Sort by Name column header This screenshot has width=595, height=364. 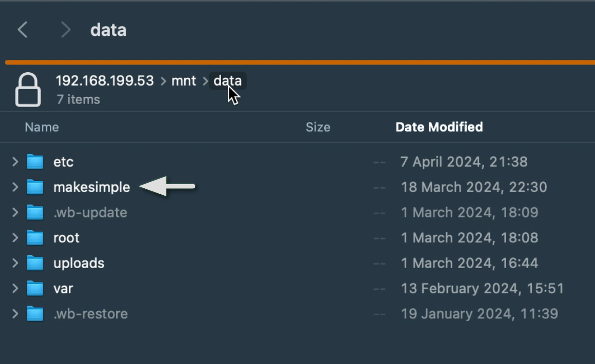click(x=42, y=127)
